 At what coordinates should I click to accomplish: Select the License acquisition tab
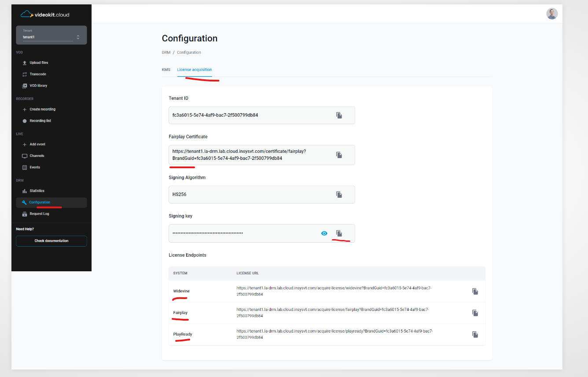coord(195,70)
